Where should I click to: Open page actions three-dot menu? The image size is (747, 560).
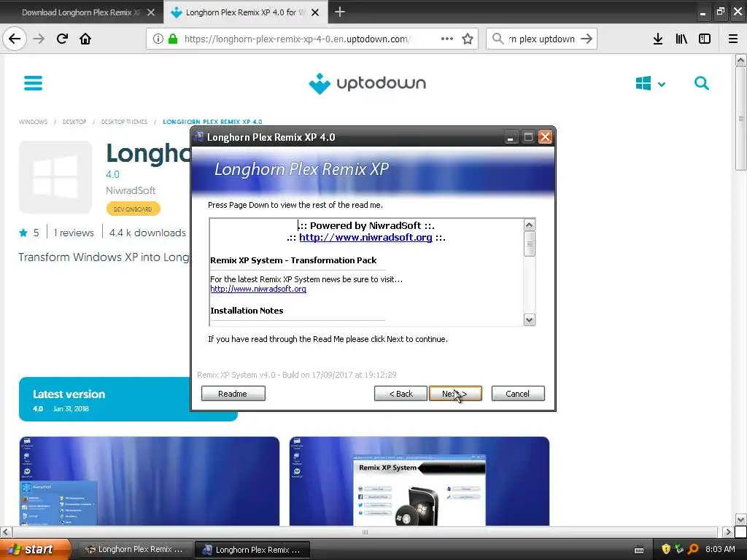tap(447, 39)
